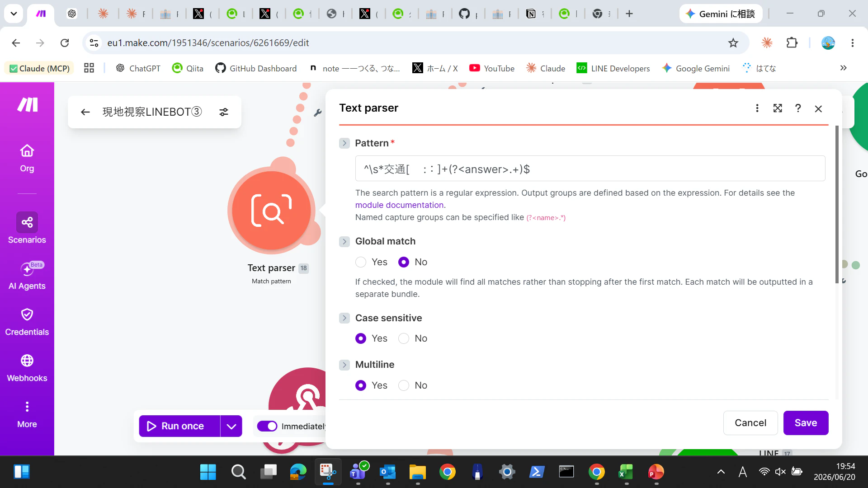This screenshot has height=488, width=868.
Task: Expand the Case sensitive chevron
Action: tap(344, 318)
